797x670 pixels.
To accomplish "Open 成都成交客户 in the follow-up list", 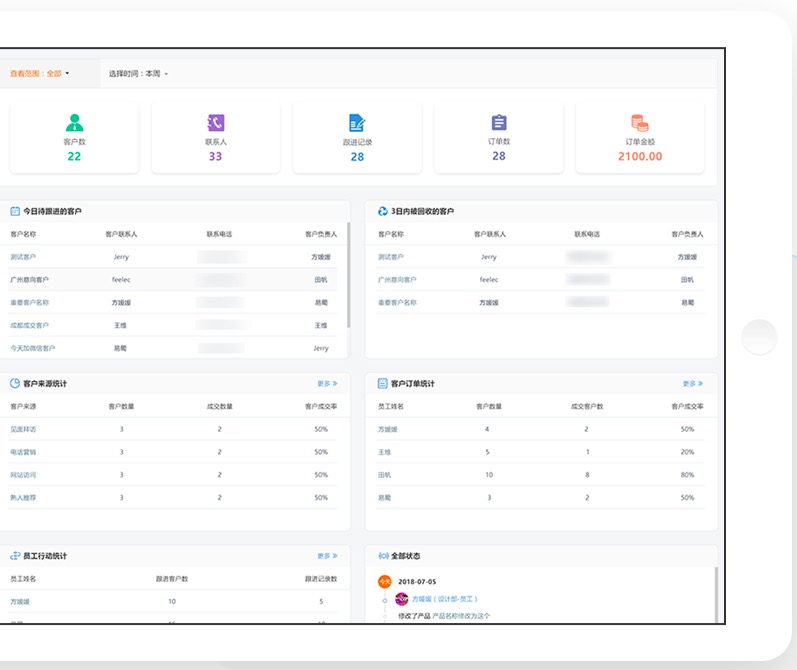I will pyautogui.click(x=29, y=325).
